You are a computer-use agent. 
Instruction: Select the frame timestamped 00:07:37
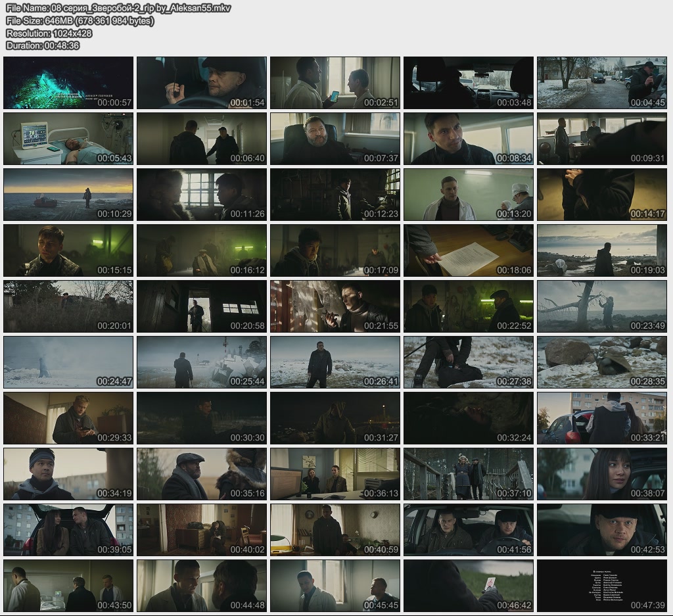[335, 139]
